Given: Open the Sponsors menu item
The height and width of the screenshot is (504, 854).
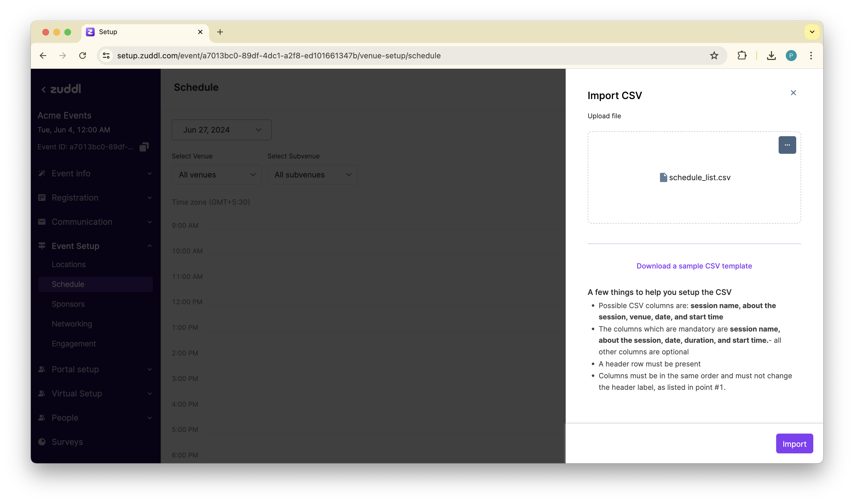Looking at the screenshot, I should (68, 304).
